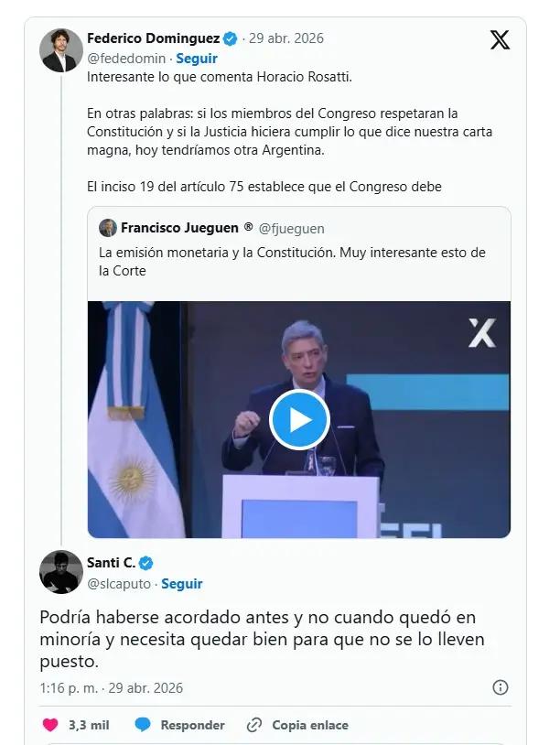Like the tweet with the heart icon

coord(50,725)
